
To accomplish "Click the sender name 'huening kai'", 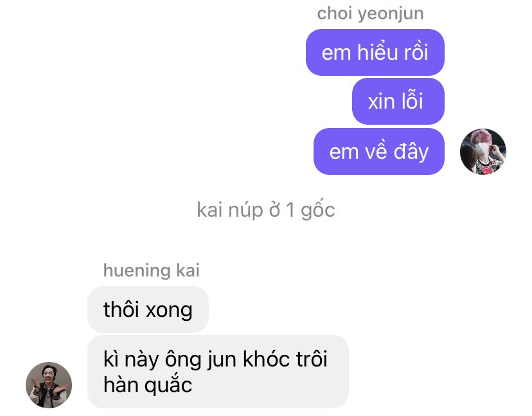I will [x=152, y=271].
